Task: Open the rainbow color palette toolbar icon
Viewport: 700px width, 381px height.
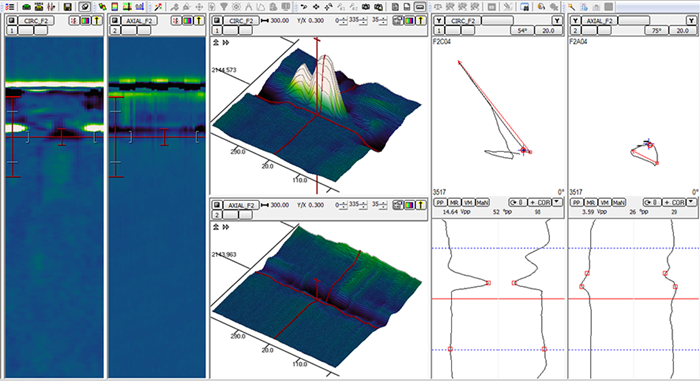Action: 115,7
